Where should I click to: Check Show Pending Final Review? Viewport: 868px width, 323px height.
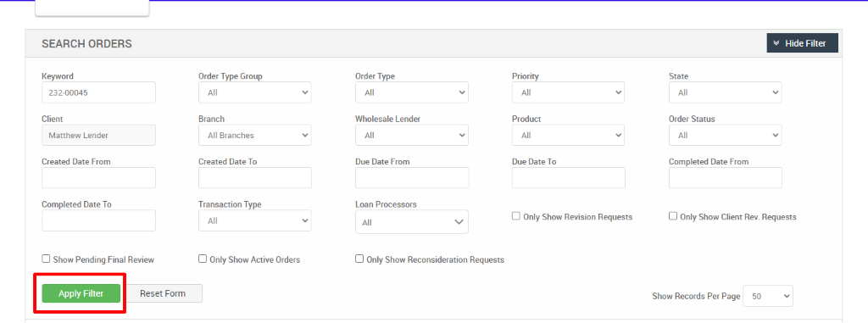pos(46,259)
